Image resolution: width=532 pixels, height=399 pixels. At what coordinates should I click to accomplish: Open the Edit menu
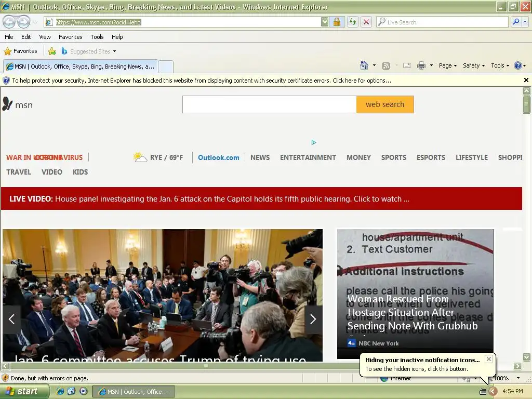click(x=26, y=37)
